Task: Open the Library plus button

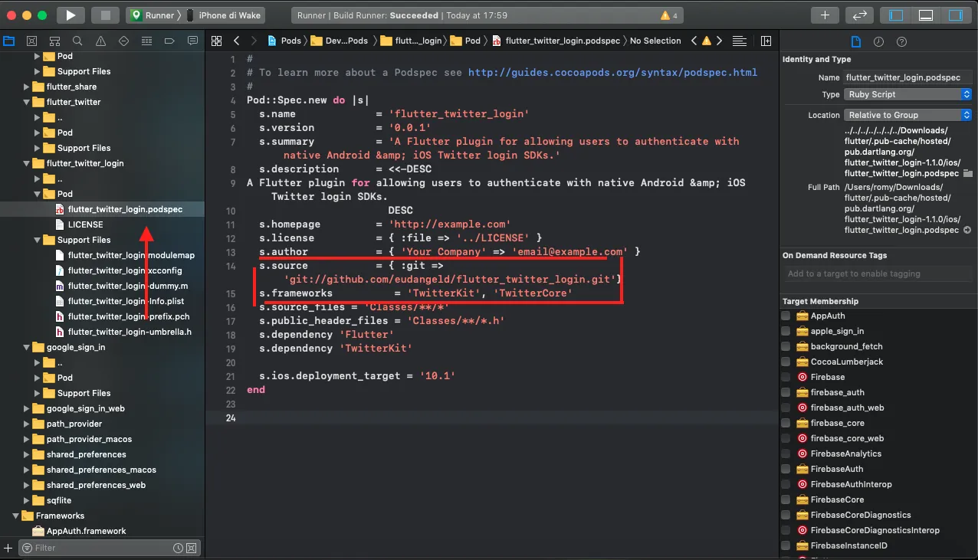Action: 825,15
